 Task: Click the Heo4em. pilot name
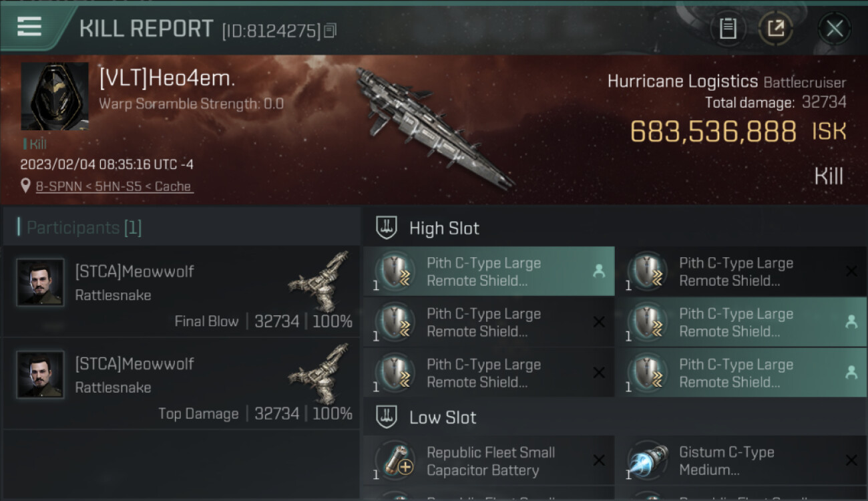[167, 79]
